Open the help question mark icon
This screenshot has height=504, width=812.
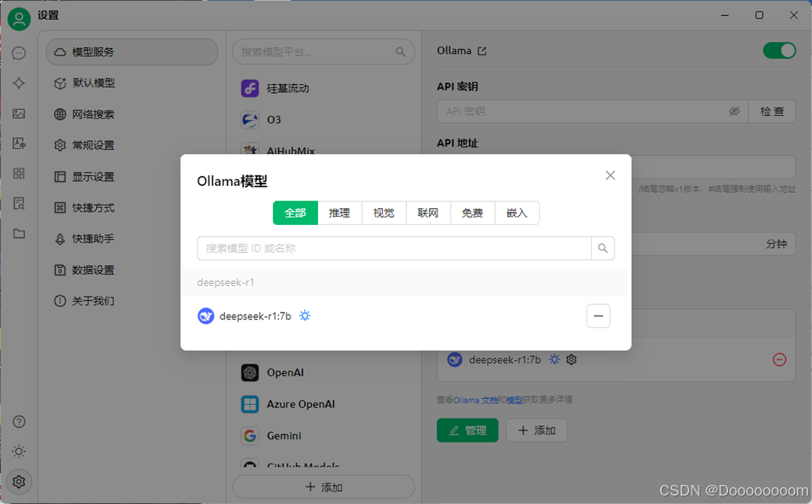point(18,422)
